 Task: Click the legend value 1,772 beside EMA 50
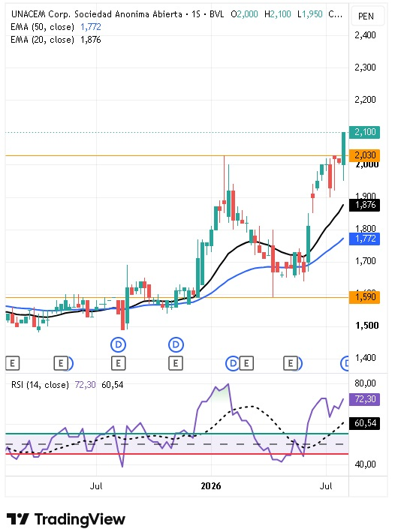[91, 27]
